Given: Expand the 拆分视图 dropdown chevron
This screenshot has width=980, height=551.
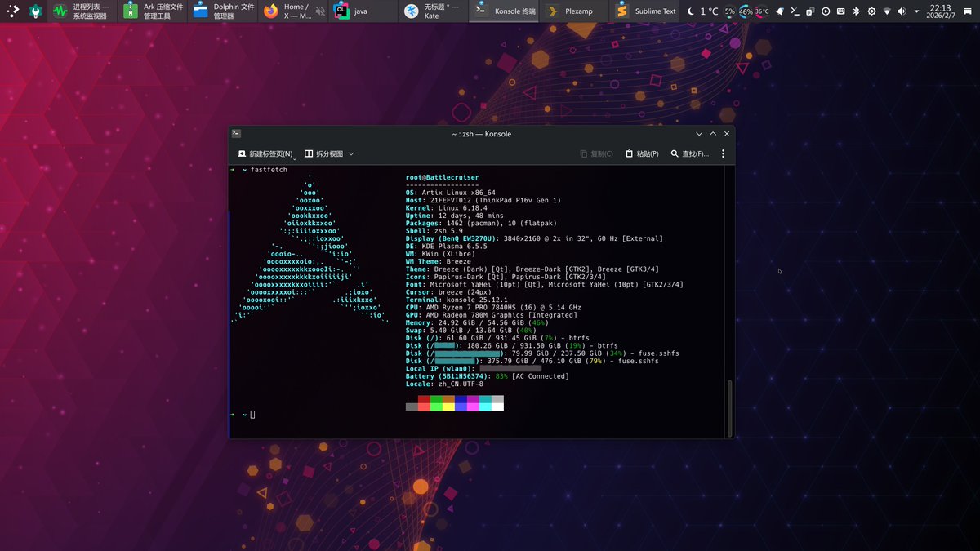Looking at the screenshot, I should [x=351, y=153].
